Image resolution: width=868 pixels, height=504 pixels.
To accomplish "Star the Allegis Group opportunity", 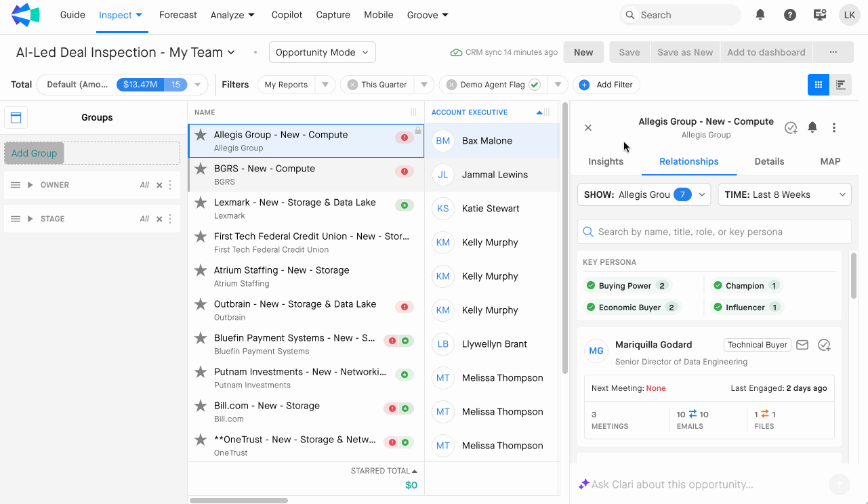I will [x=201, y=135].
